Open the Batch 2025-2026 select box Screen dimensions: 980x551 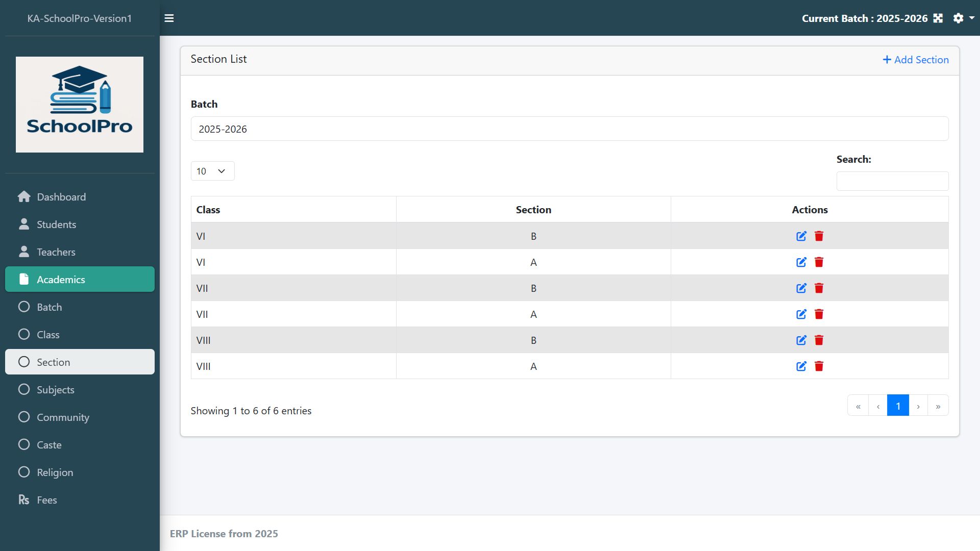click(x=569, y=129)
